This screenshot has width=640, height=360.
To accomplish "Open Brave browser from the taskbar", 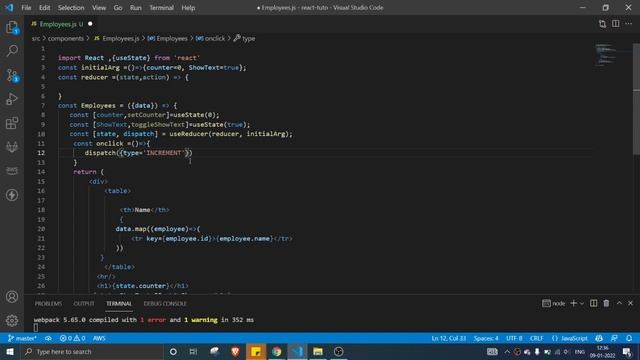I will (235, 351).
